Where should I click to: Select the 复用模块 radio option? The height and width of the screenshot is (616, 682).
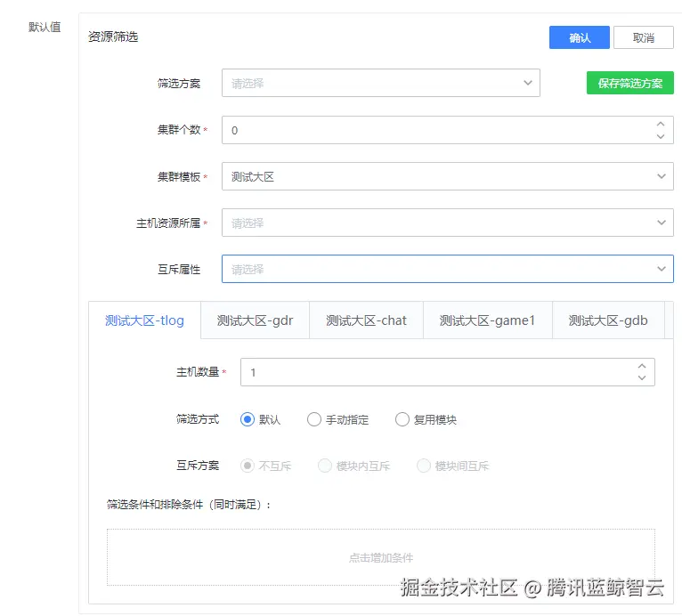[402, 419]
